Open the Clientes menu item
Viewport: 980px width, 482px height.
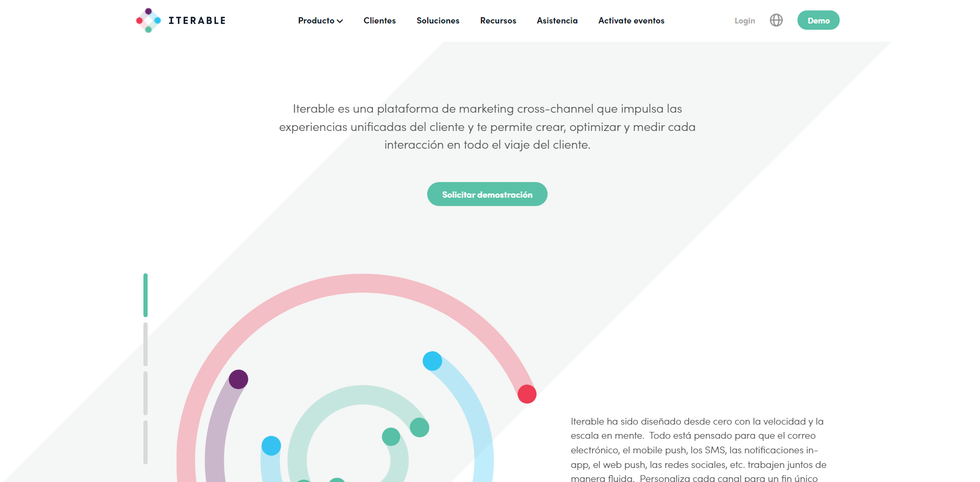click(x=379, y=21)
